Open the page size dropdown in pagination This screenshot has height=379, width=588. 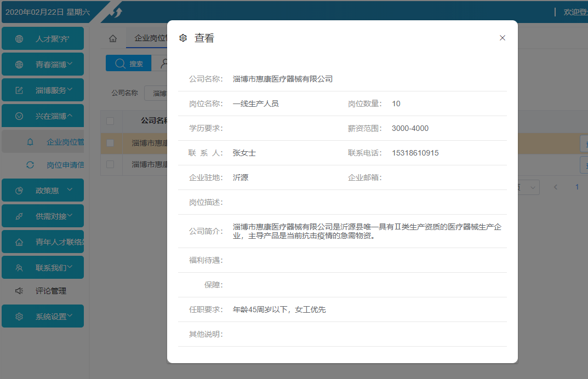pyautogui.click(x=528, y=187)
